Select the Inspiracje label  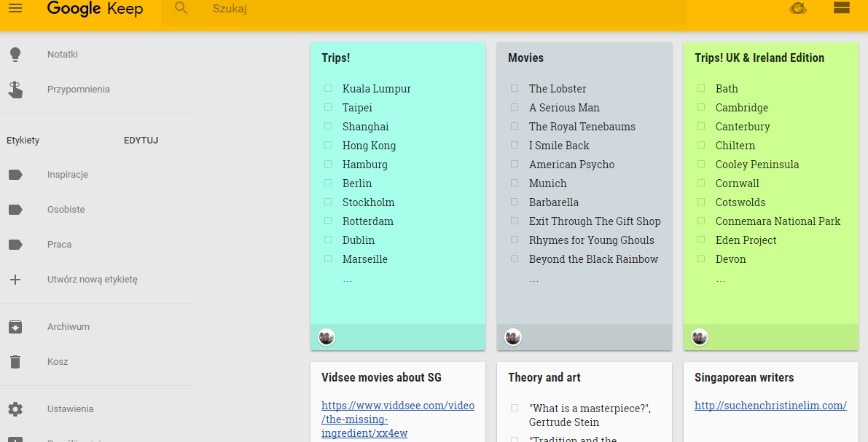click(x=68, y=175)
